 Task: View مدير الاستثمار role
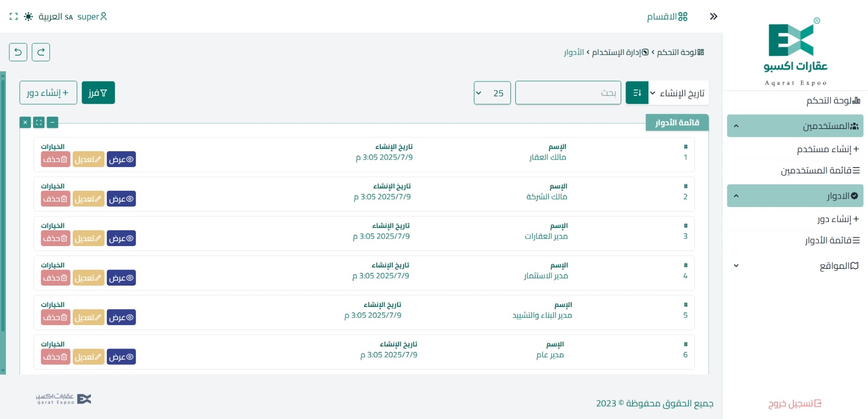coord(121,278)
